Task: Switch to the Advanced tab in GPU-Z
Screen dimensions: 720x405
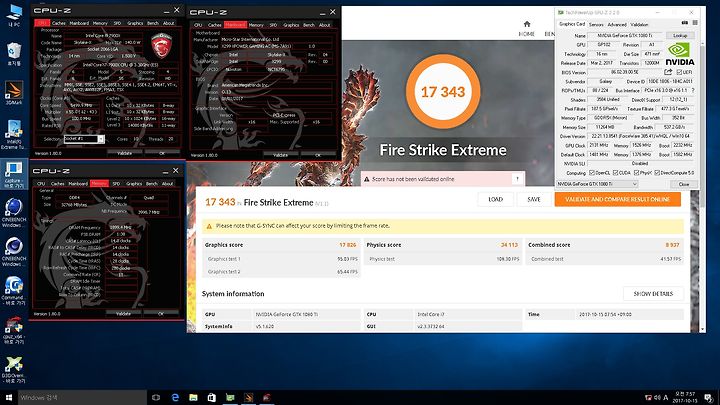Action: coord(617,24)
